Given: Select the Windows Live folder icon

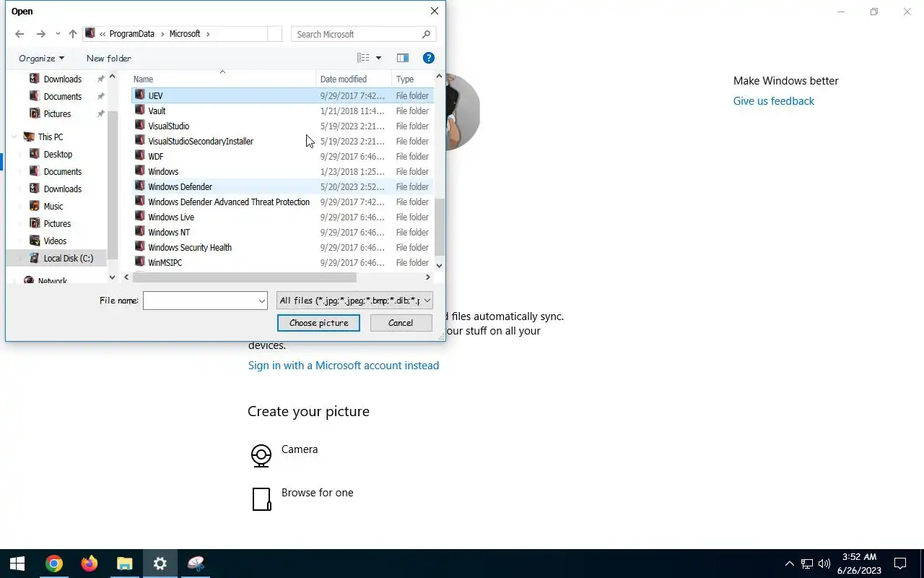Looking at the screenshot, I should pos(140,217).
